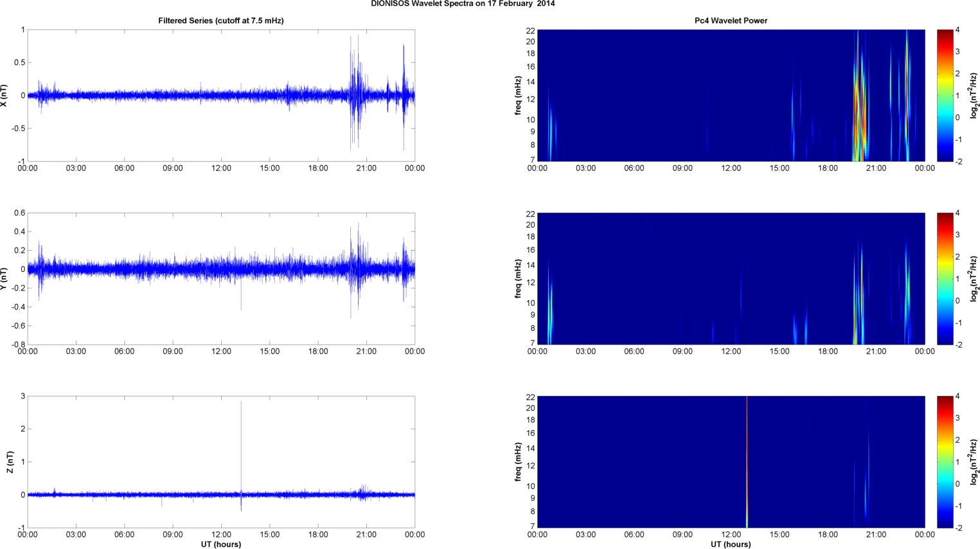
Task: Click the -0.8 tick label on Y plot
Action: pos(17,345)
